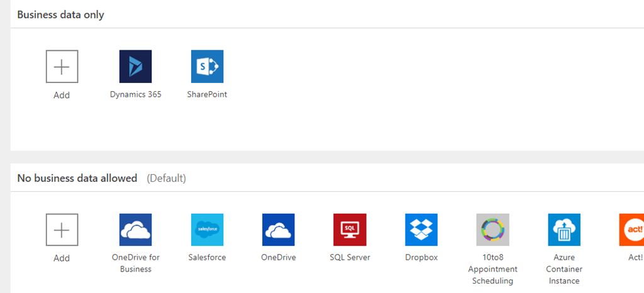Click the SharePoint label text
The height and width of the screenshot is (293, 644).
point(207,94)
